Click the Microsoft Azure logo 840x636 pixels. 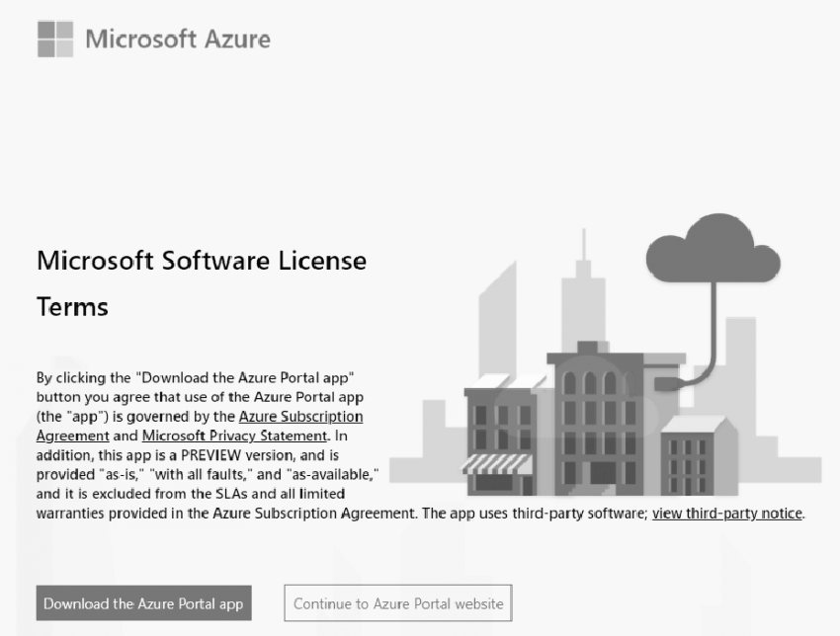pos(153,40)
